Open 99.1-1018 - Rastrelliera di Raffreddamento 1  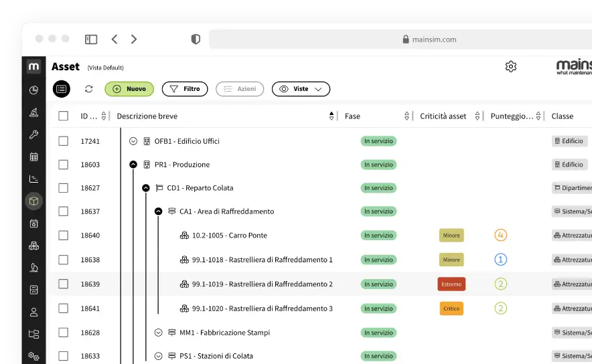click(x=262, y=260)
